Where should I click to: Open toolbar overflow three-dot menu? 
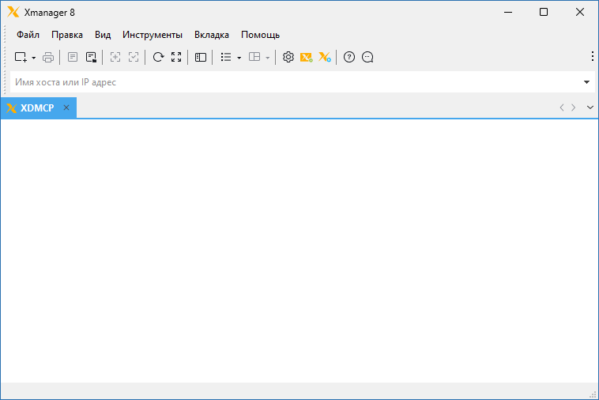[x=592, y=57]
